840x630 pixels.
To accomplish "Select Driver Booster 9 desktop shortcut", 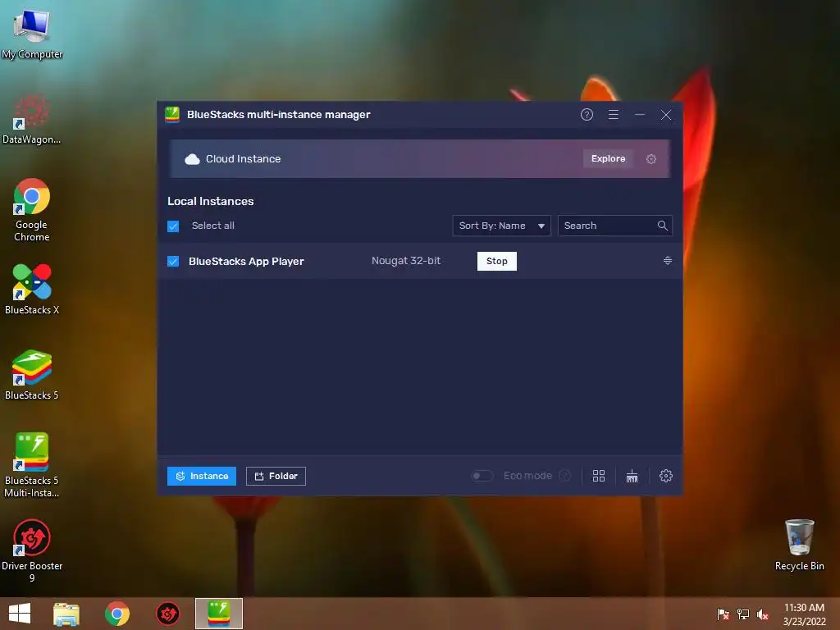I will click(x=32, y=550).
